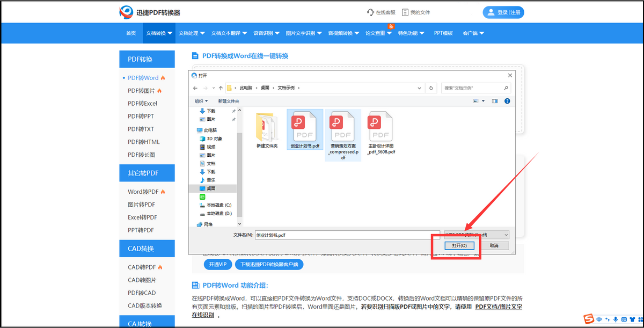
Task: Select the 创业计划书.pdf file icon
Action: click(305, 127)
